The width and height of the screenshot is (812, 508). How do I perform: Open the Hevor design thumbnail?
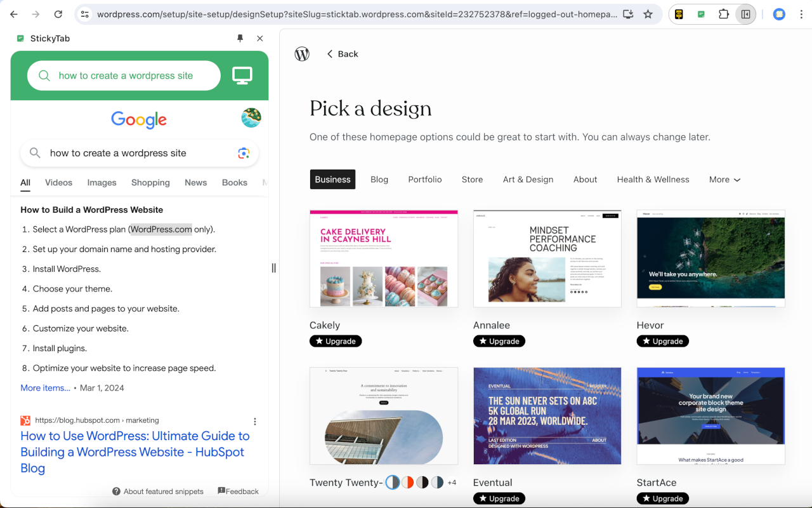pos(711,258)
